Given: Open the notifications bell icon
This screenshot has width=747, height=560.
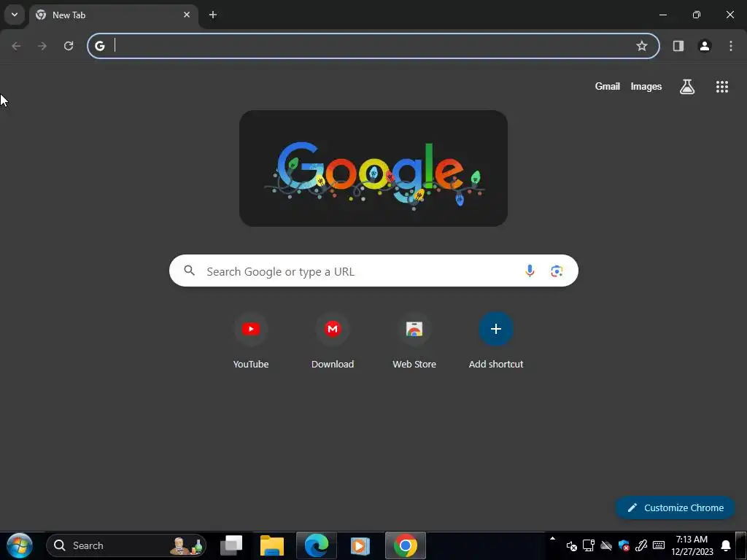Looking at the screenshot, I should point(726,545).
